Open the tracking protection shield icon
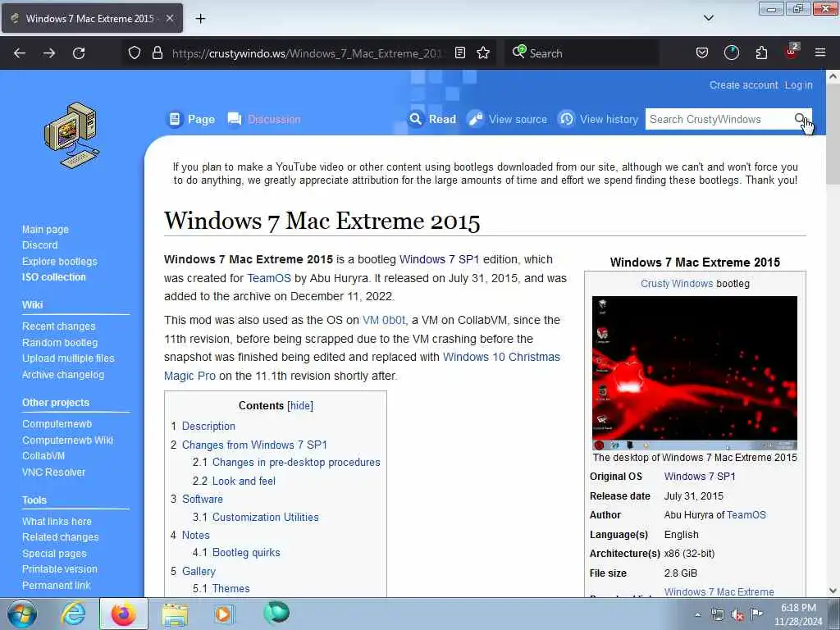 coord(135,52)
